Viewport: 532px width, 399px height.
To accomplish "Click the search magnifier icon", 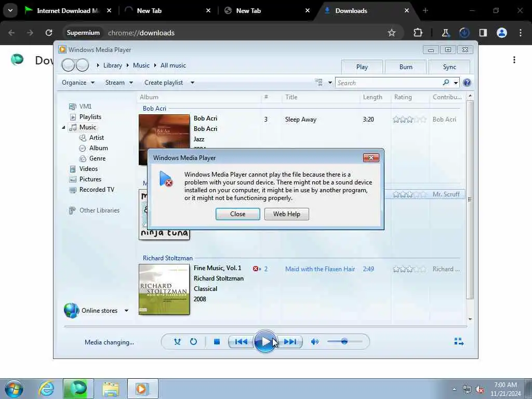I will click(x=446, y=83).
